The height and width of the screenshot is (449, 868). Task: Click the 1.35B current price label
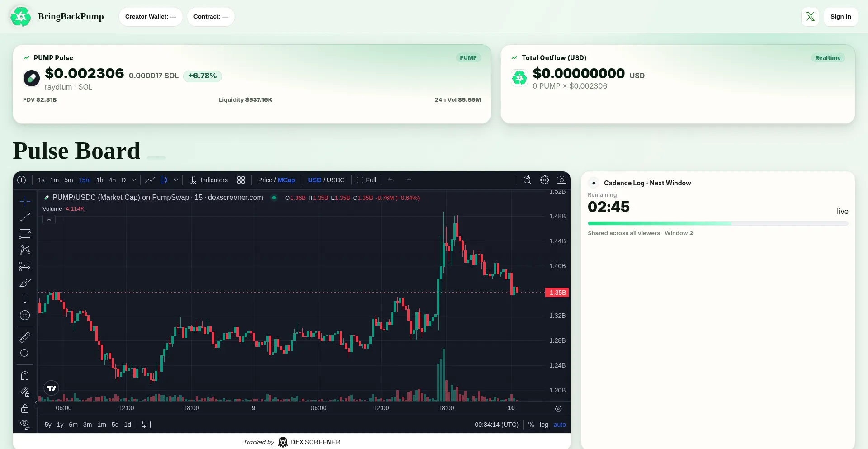(557, 293)
